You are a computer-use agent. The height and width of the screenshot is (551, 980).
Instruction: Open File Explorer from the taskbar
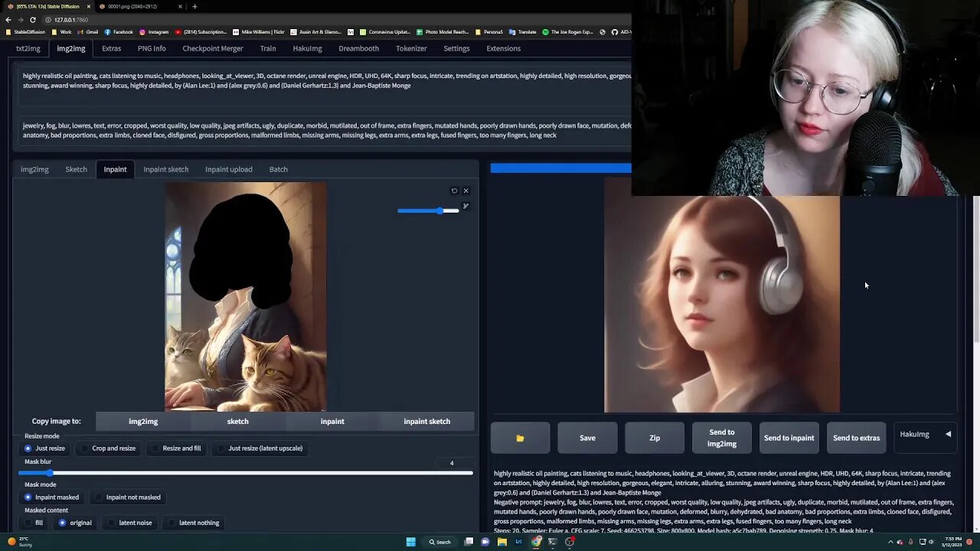pyautogui.click(x=501, y=542)
